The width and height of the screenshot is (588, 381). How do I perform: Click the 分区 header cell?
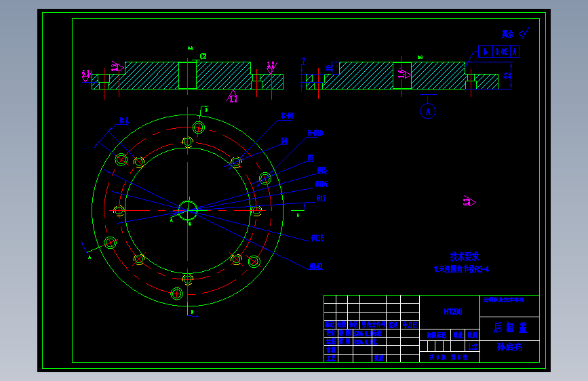pyautogui.click(x=353, y=325)
